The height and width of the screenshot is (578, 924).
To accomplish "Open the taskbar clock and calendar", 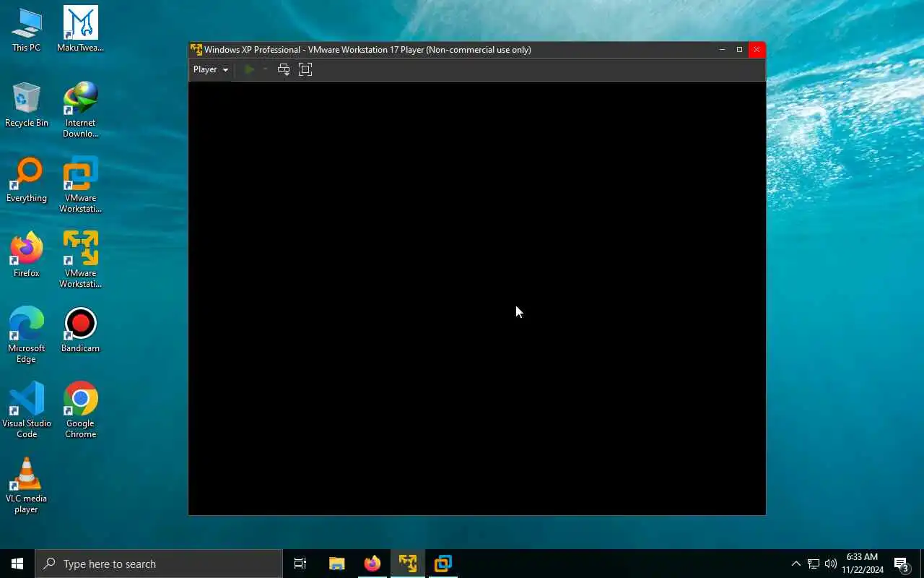I will point(862,564).
